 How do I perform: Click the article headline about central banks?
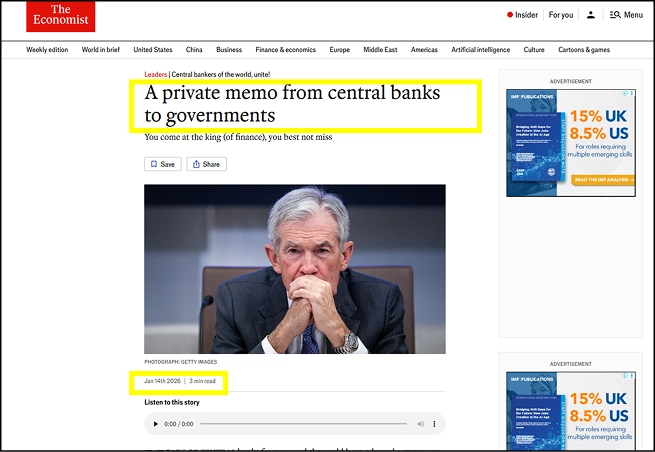pyautogui.click(x=292, y=104)
